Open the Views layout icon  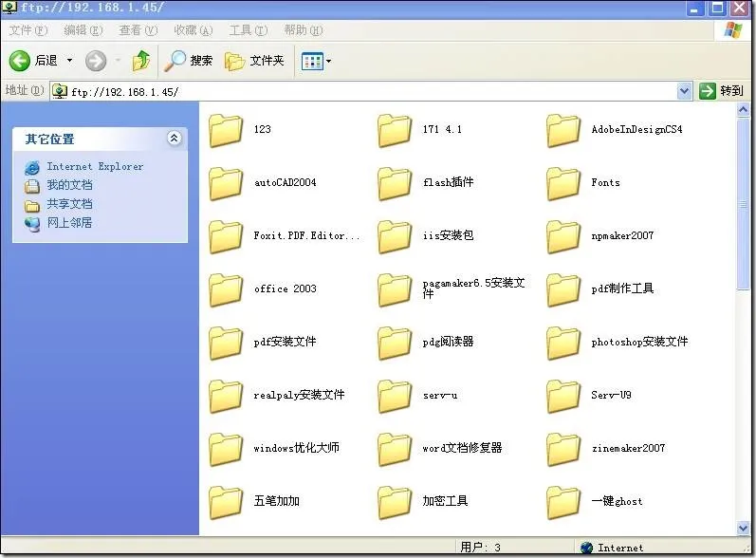point(312,62)
